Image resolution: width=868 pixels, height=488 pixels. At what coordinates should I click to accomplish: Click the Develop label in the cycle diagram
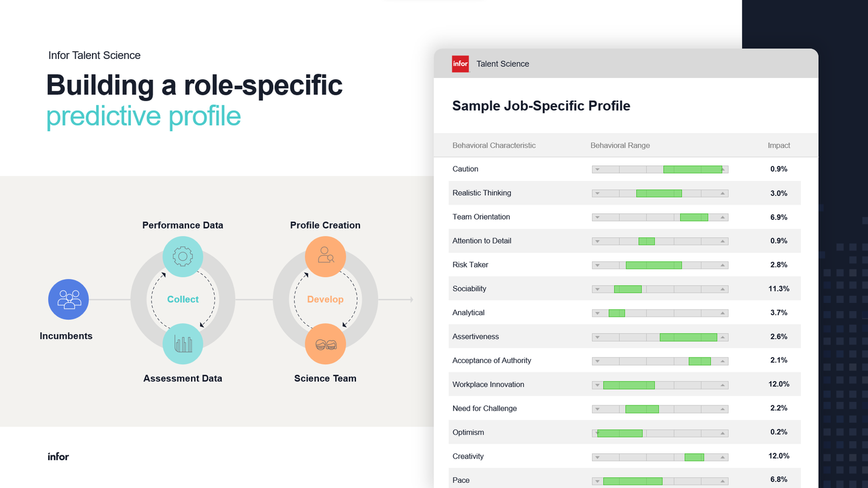tap(325, 299)
